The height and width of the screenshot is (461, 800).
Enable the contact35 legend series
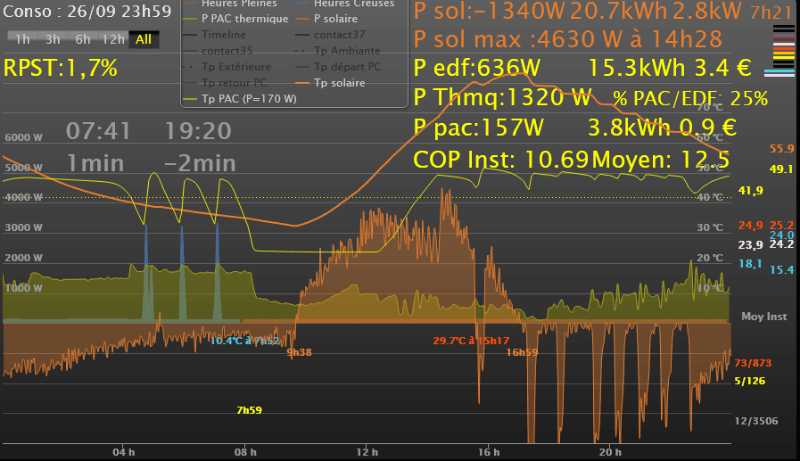(x=227, y=50)
